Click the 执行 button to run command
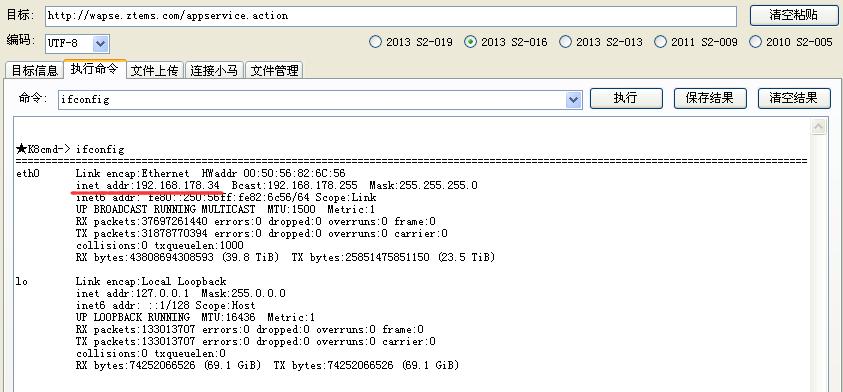This screenshot has height=392, width=843. [x=626, y=98]
